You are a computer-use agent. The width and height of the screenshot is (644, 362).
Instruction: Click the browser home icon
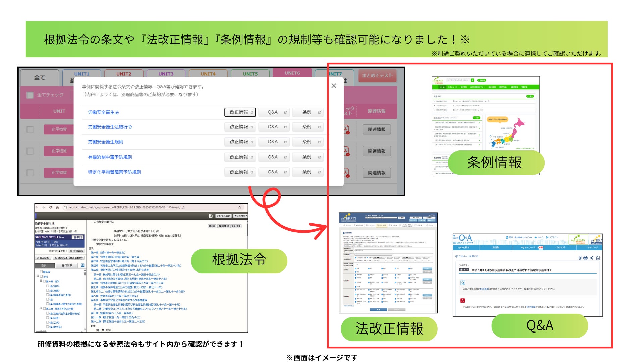point(57,207)
